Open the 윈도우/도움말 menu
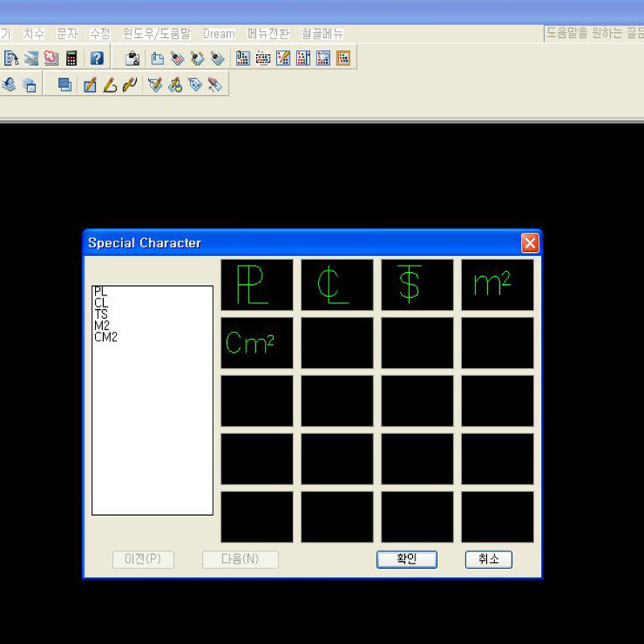Viewport: 644px width, 644px height. 157,34
